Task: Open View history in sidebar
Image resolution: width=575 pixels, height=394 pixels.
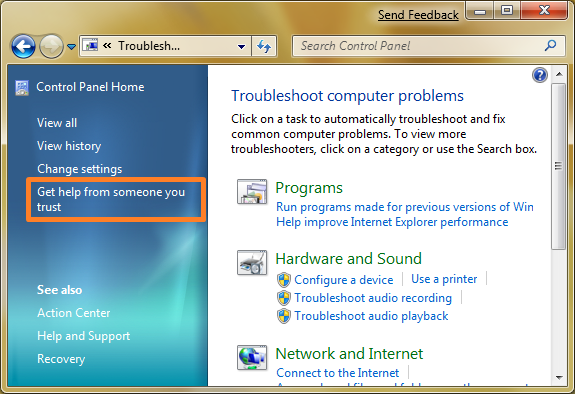Action: (x=69, y=146)
